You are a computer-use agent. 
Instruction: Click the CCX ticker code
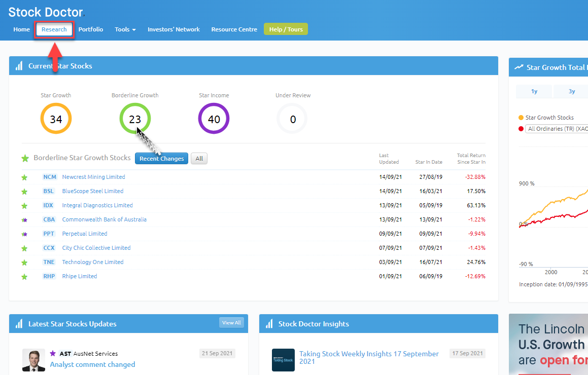[x=49, y=248]
